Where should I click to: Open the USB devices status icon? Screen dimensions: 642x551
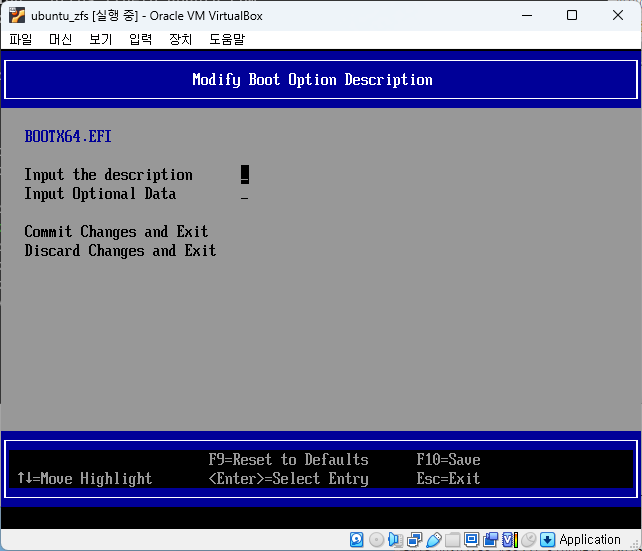[x=433, y=540]
